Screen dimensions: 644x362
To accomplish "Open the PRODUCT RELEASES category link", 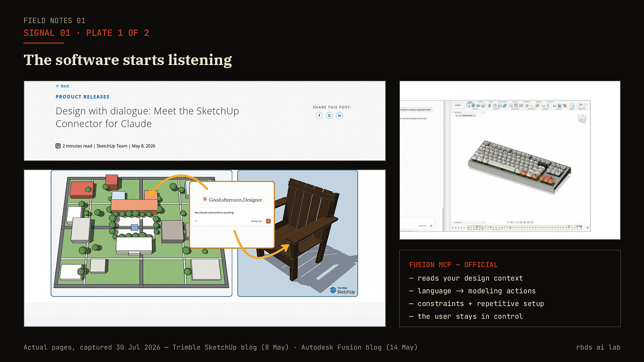I will (x=82, y=97).
